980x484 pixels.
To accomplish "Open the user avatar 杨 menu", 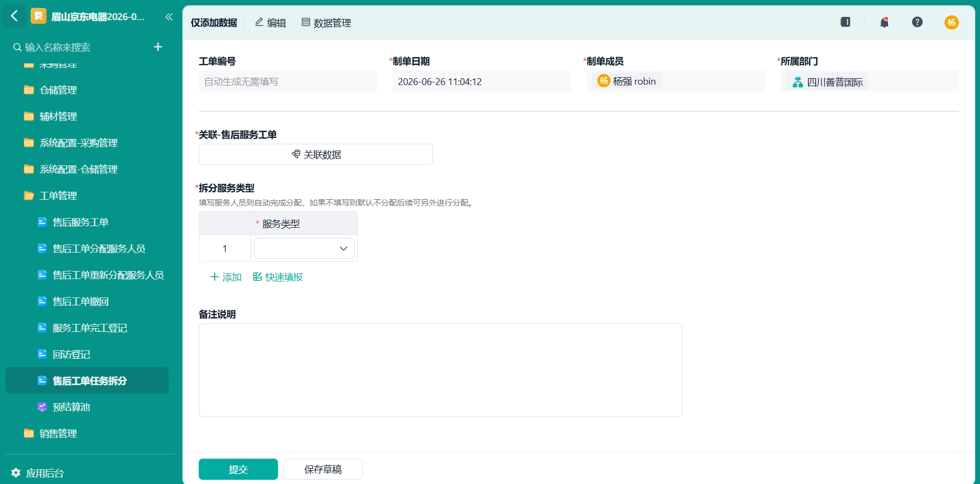I will tap(951, 22).
